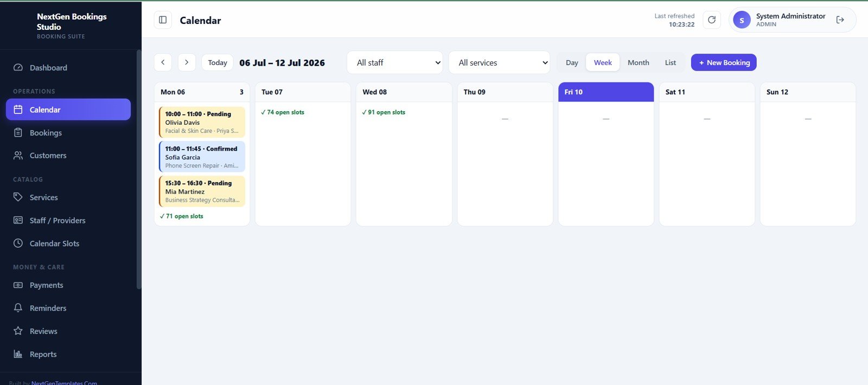Click the Calendar Slots clock icon

18,243
